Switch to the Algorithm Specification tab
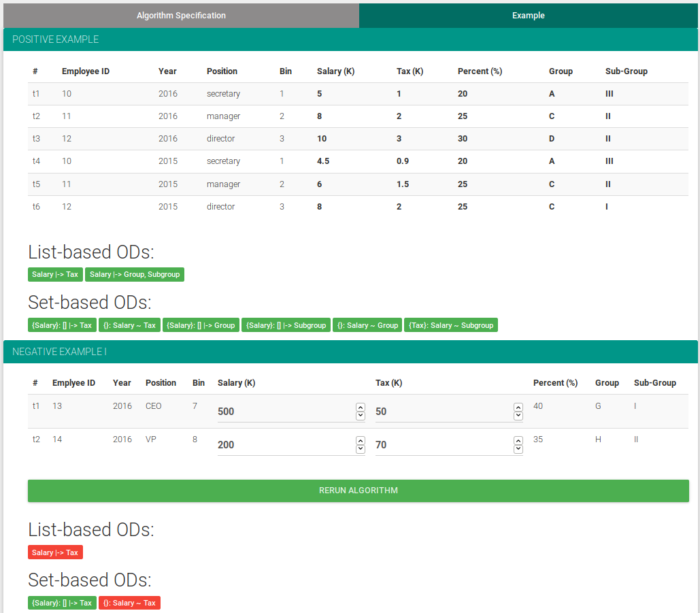 [181, 15]
